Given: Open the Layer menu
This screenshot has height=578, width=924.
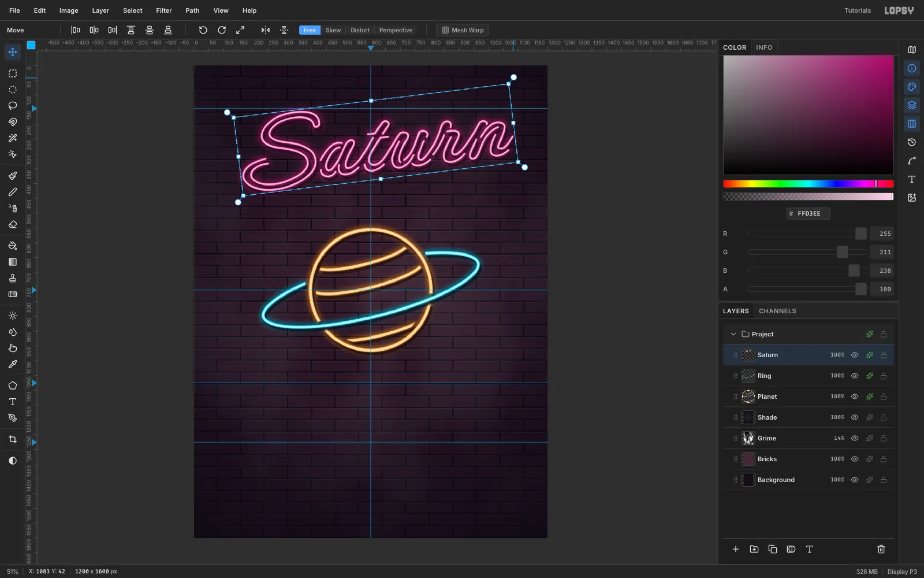Looking at the screenshot, I should point(100,10).
